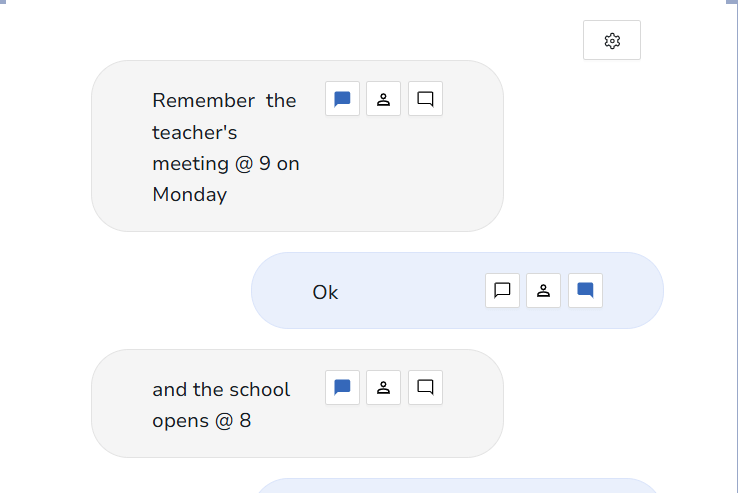The height and width of the screenshot is (493, 738).
Task: Click person icon on school opens message
Action: click(383, 388)
